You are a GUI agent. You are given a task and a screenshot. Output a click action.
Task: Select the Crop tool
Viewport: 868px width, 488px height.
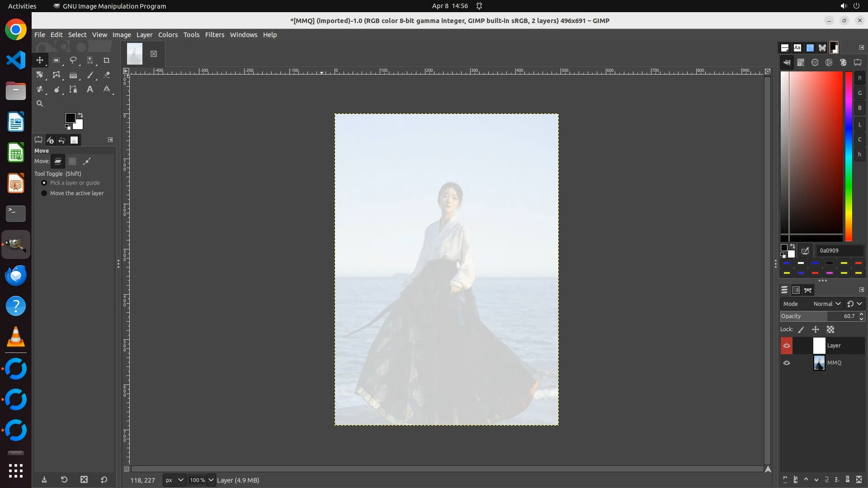tap(107, 61)
